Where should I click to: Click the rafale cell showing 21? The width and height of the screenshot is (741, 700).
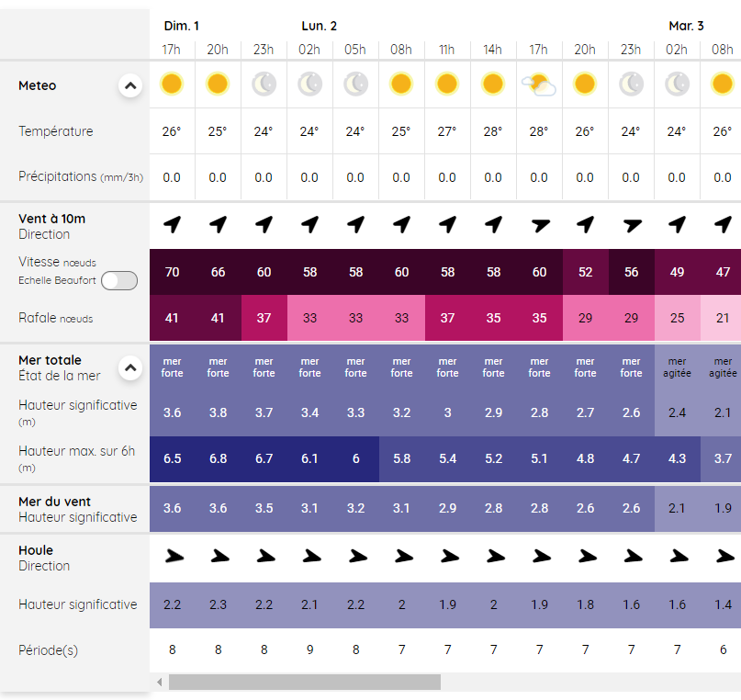point(721,318)
